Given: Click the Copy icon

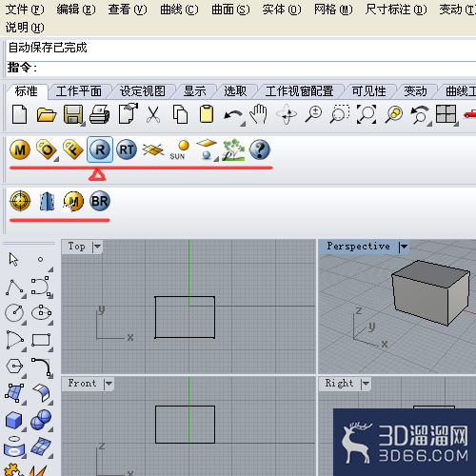Looking at the screenshot, I should coord(180,114).
